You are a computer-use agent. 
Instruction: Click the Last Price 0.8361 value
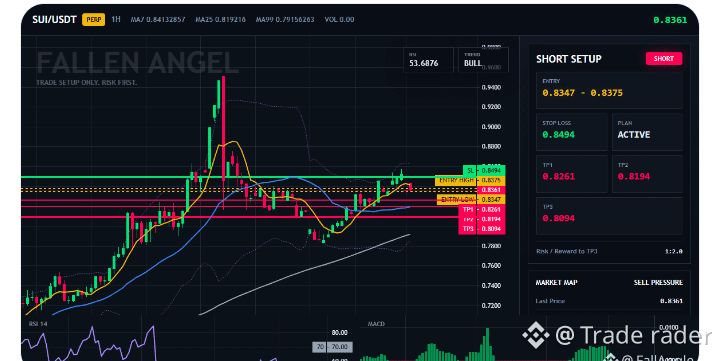[x=671, y=301]
